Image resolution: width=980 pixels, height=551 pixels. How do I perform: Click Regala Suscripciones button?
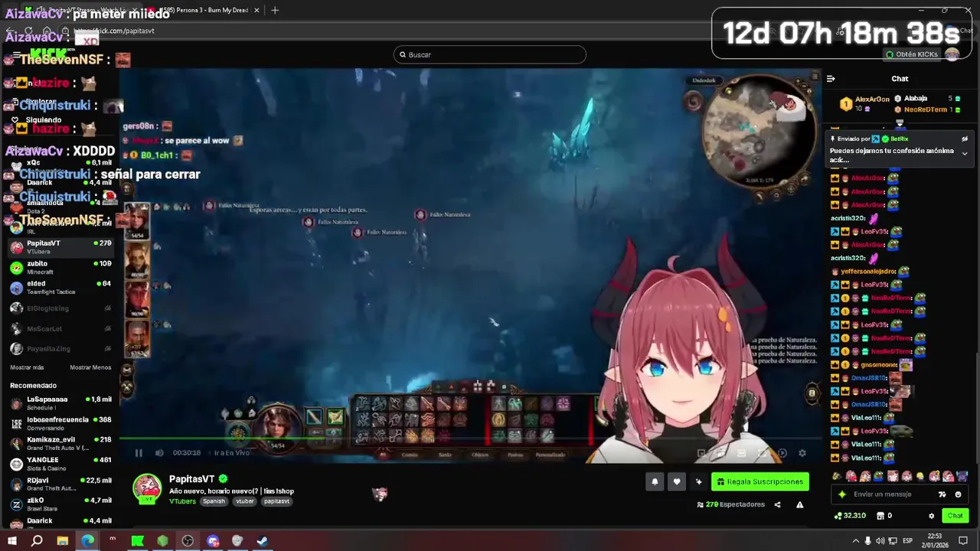point(759,482)
